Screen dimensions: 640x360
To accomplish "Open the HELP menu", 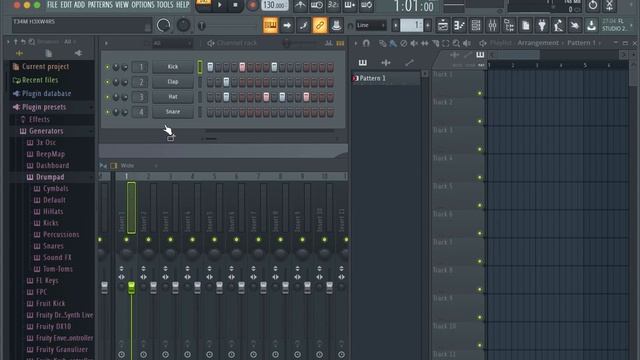I will click(x=182, y=4).
